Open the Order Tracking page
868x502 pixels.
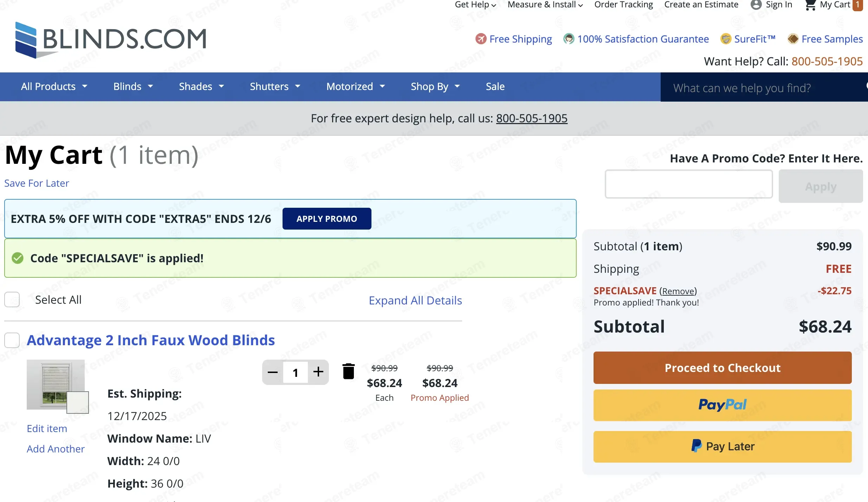coord(623,5)
